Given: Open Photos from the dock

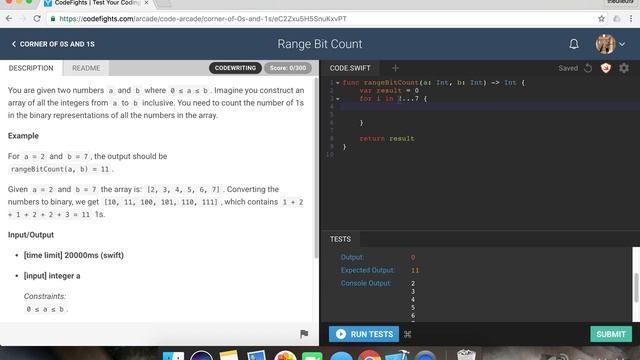Looking at the screenshot, I should coord(285,356).
